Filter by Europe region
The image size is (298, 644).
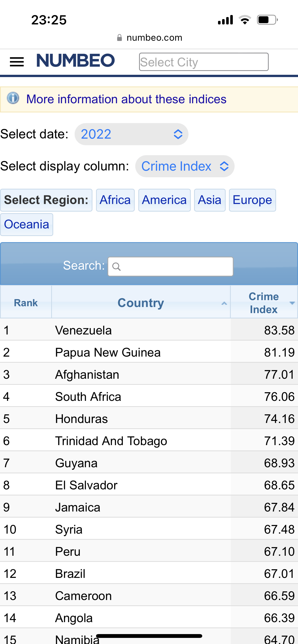pyautogui.click(x=252, y=200)
